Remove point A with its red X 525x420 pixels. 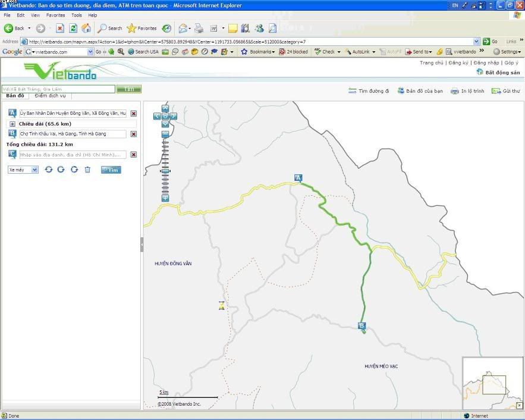coord(134,114)
